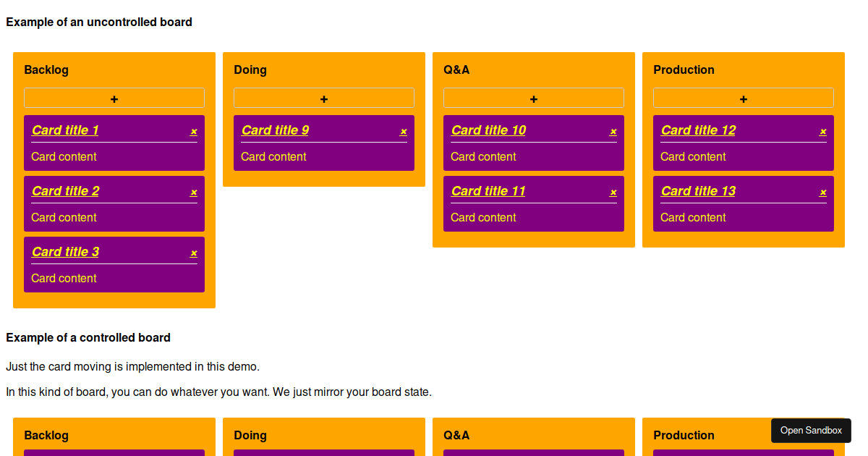Click the add card plus icon in Q&A
The height and width of the screenshot is (456, 868).
coord(533,98)
